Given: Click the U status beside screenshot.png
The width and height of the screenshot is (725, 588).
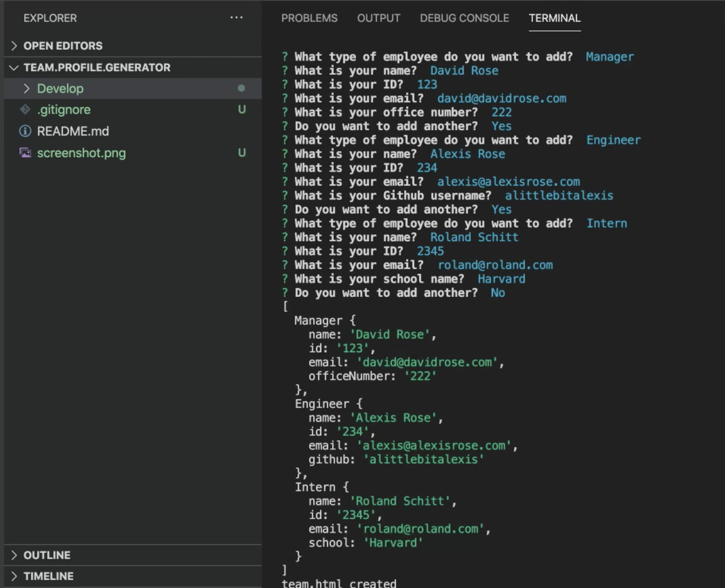Looking at the screenshot, I should pyautogui.click(x=242, y=153).
